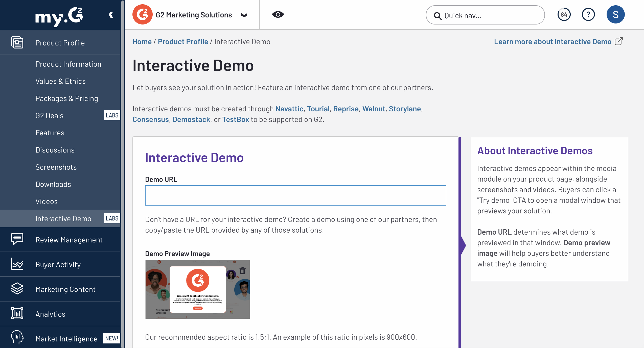Select Packages & Pricing in sidebar
The image size is (644, 348).
(67, 98)
